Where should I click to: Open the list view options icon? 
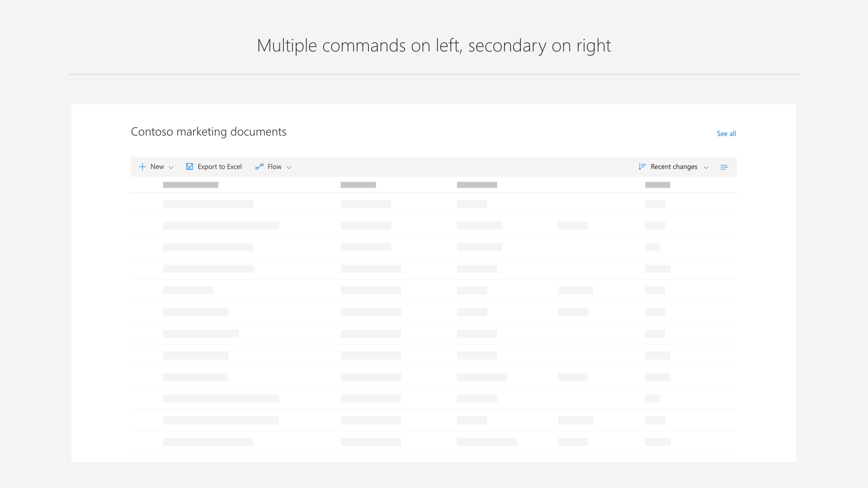(x=724, y=167)
